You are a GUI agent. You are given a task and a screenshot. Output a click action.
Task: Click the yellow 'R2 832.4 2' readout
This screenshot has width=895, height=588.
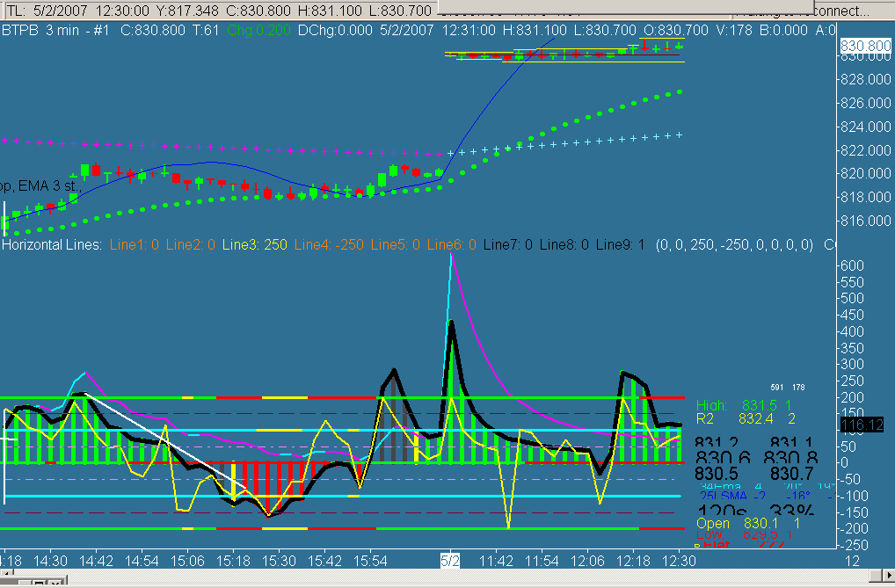tap(746, 419)
